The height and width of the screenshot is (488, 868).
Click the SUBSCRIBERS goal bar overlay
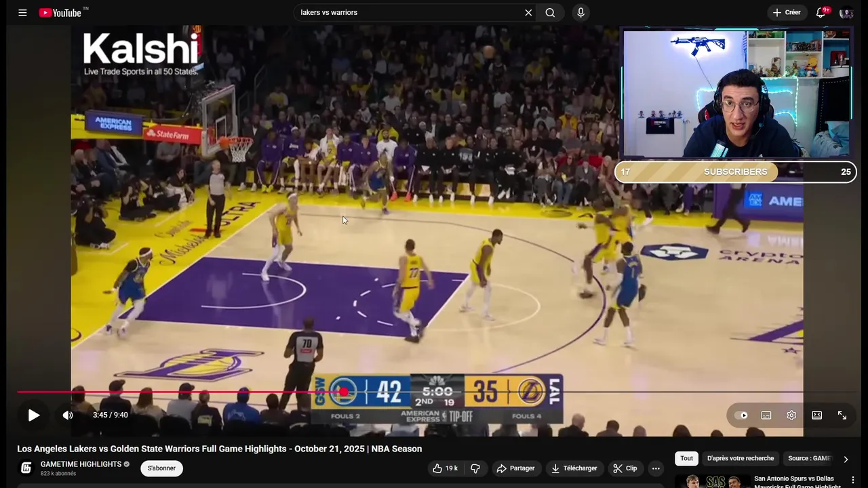coord(736,172)
